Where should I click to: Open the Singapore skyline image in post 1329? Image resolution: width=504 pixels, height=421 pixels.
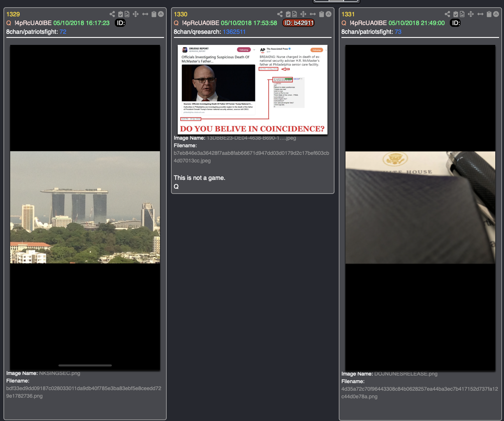85,207
